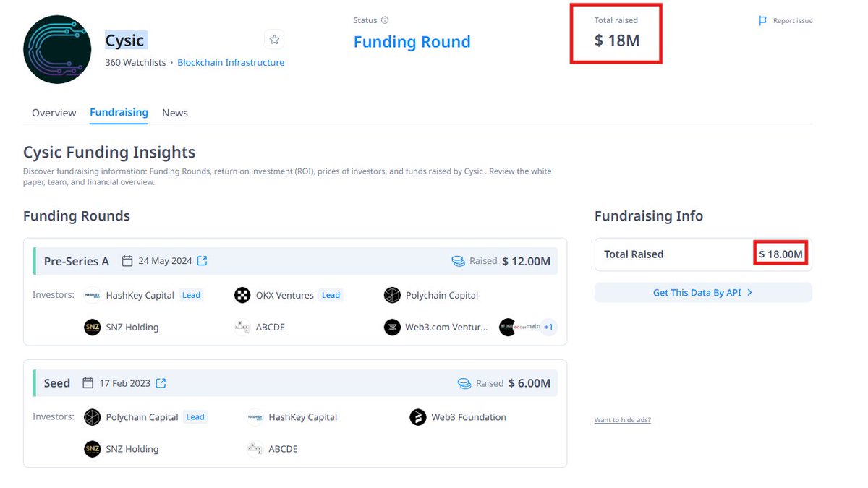
Task: Click ABCDE logo in Pre-Series A
Action: 242,327
